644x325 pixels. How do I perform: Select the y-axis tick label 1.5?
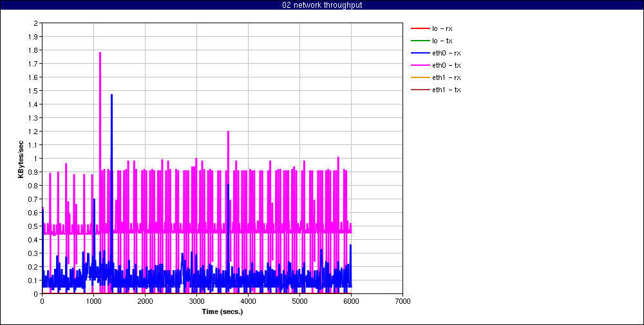tap(33, 90)
